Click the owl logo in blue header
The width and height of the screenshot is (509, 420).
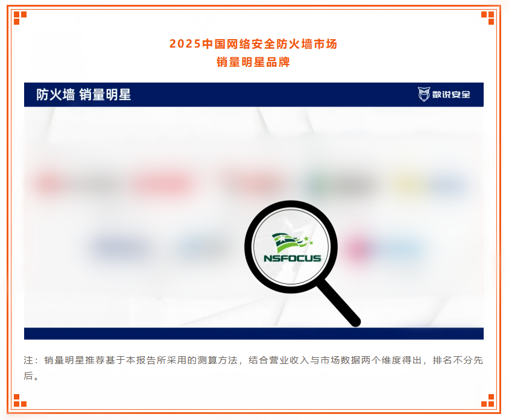coord(423,95)
